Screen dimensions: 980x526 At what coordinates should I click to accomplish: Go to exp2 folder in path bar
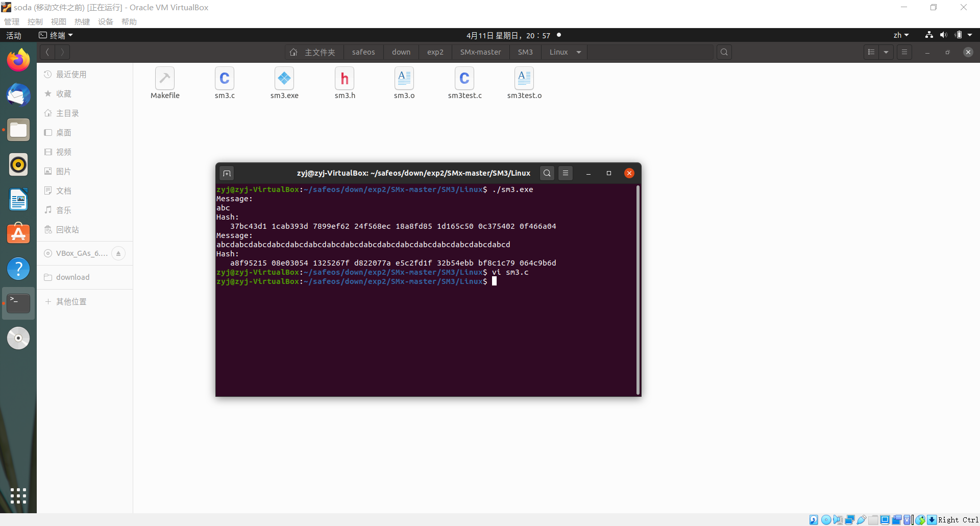pyautogui.click(x=435, y=52)
